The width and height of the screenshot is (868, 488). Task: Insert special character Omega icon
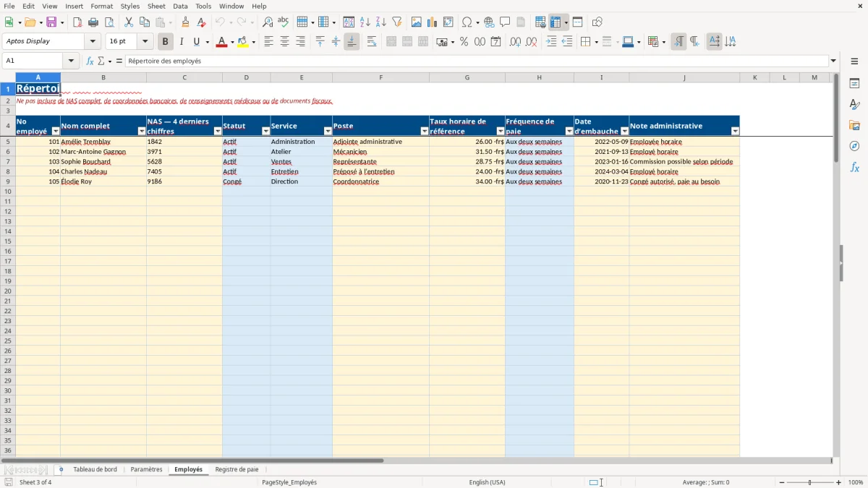pos(467,22)
